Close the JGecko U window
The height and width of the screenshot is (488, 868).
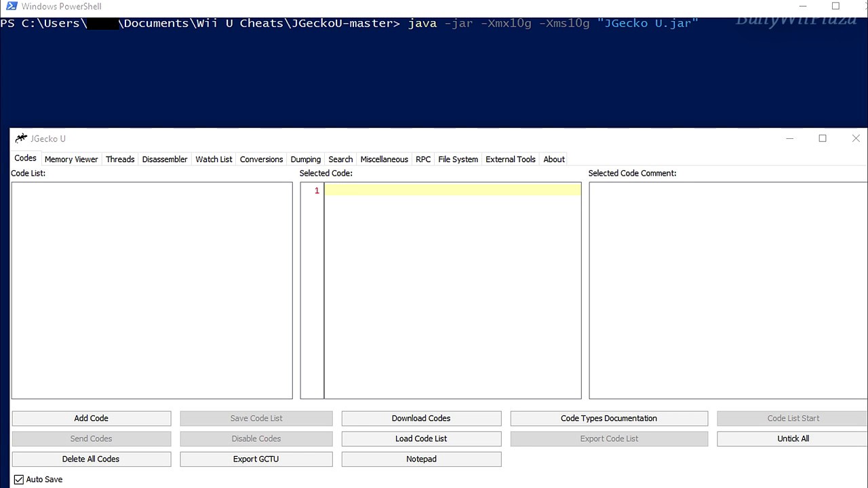pyautogui.click(x=855, y=138)
